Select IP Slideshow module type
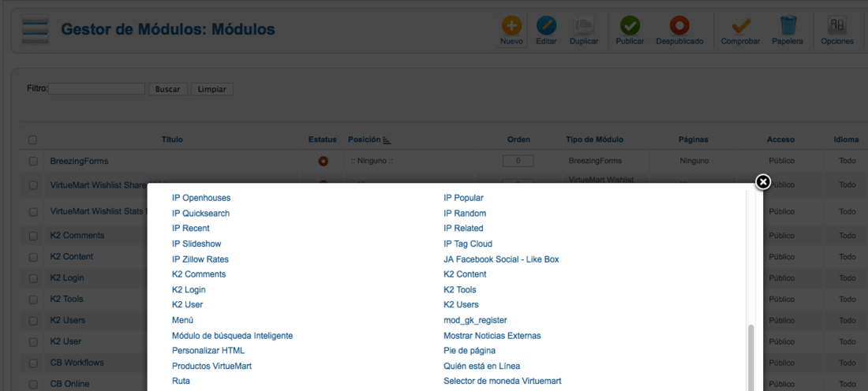 (x=196, y=244)
